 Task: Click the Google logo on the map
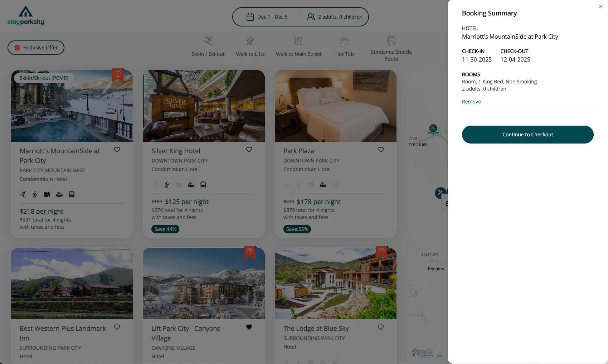click(x=422, y=351)
